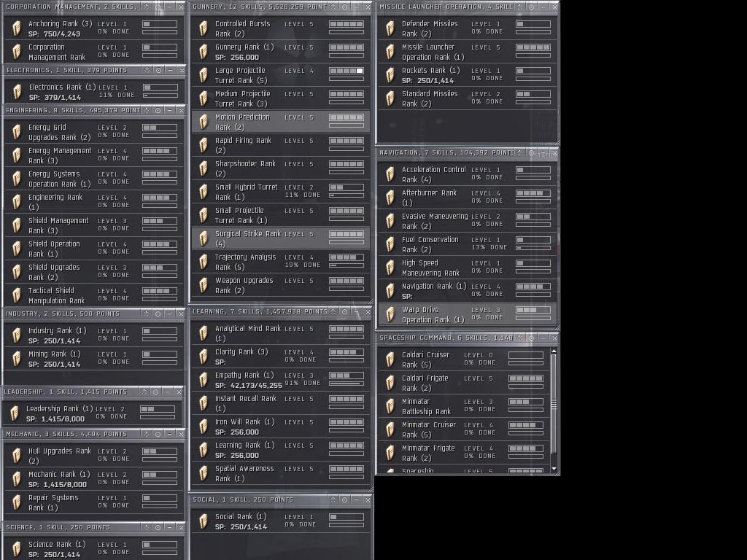
Task: Click the Afterburner skill book icon
Action: point(390,198)
